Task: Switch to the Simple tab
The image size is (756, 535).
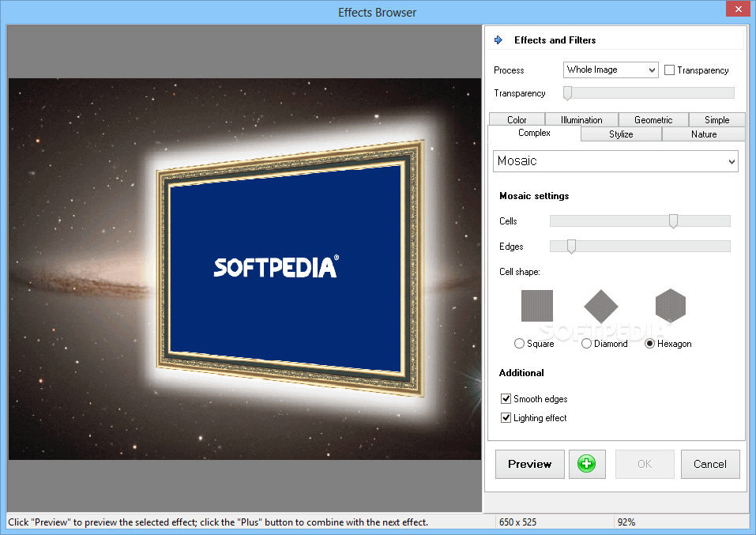Action: pos(717,119)
